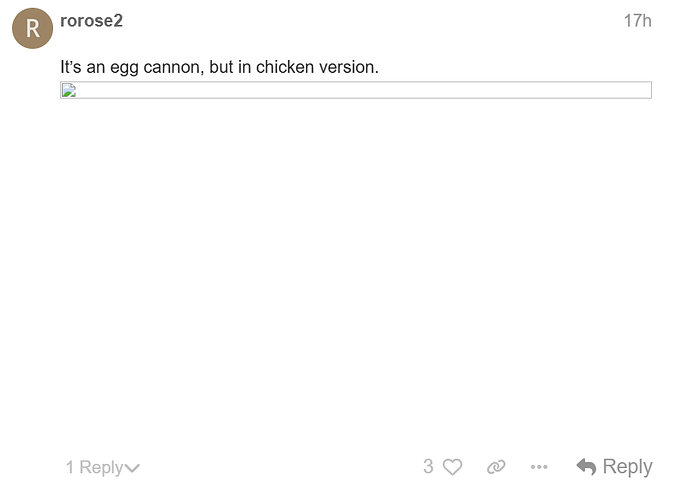Open the round R avatar
The image size is (676, 499).
pyautogui.click(x=32, y=28)
